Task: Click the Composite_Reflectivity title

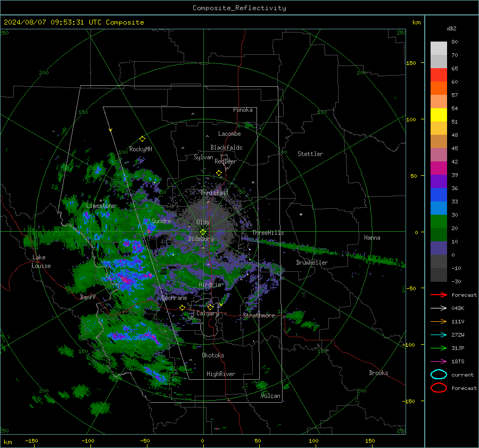Action: (240, 8)
